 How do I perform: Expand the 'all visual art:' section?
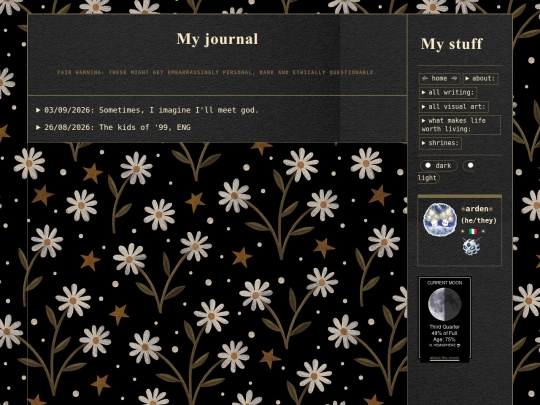pos(454,107)
